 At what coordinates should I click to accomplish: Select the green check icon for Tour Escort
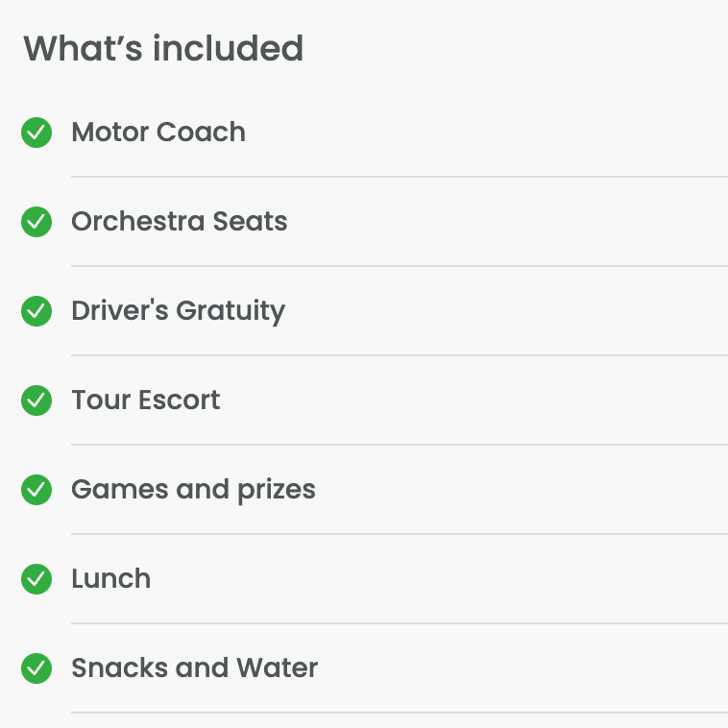click(36, 400)
